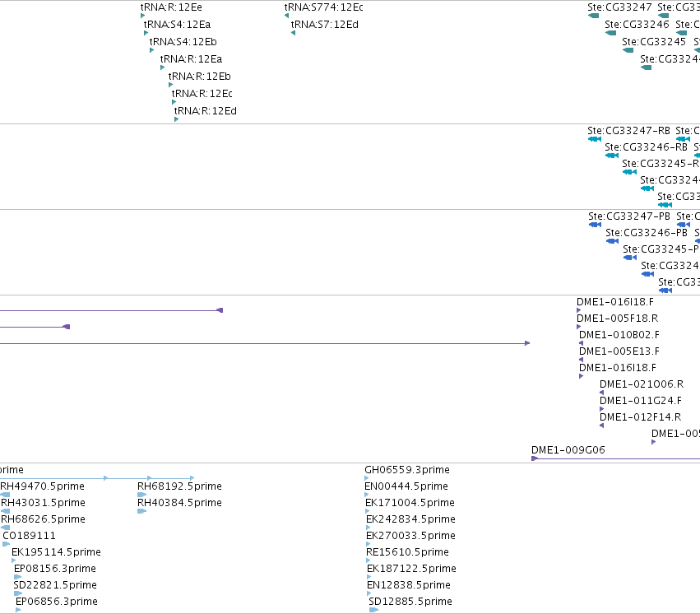Screen dimensions: 700x614
Task: Click the SD12885.5prime EST label
Action: pos(410,602)
